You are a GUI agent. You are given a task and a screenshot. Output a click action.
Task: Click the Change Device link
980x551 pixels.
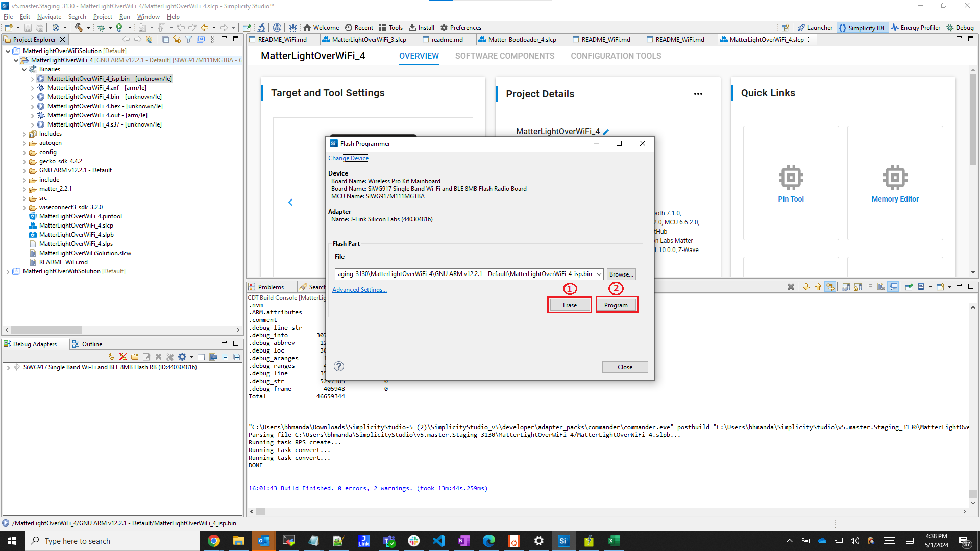348,158
